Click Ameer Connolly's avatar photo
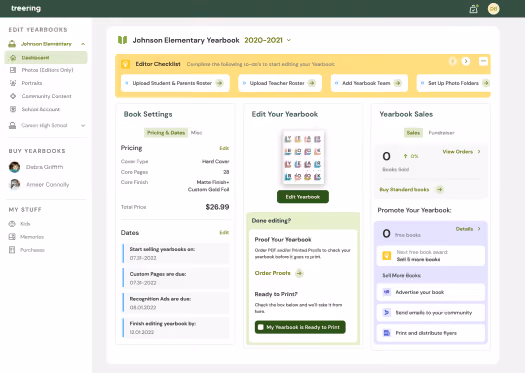This screenshot has height=373, width=525. coord(14,184)
